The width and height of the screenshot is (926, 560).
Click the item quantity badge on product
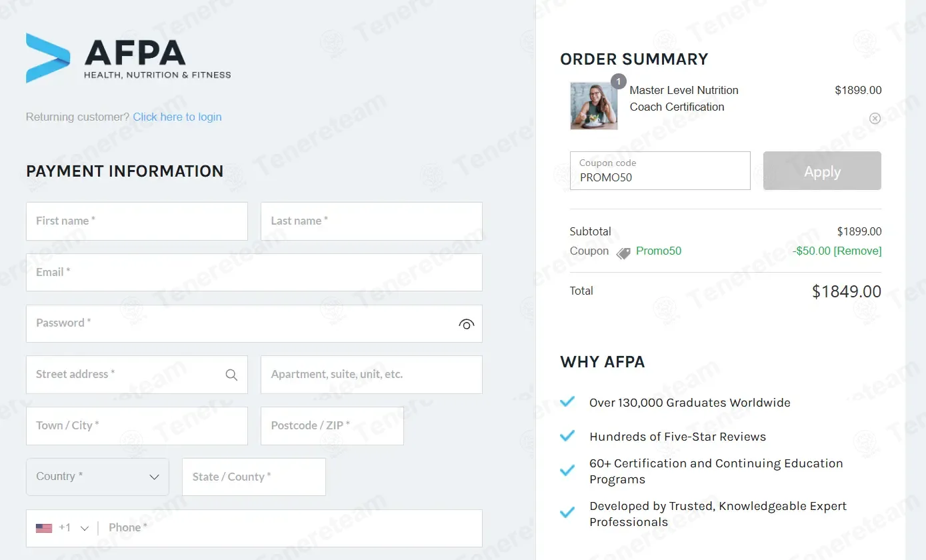tap(619, 81)
